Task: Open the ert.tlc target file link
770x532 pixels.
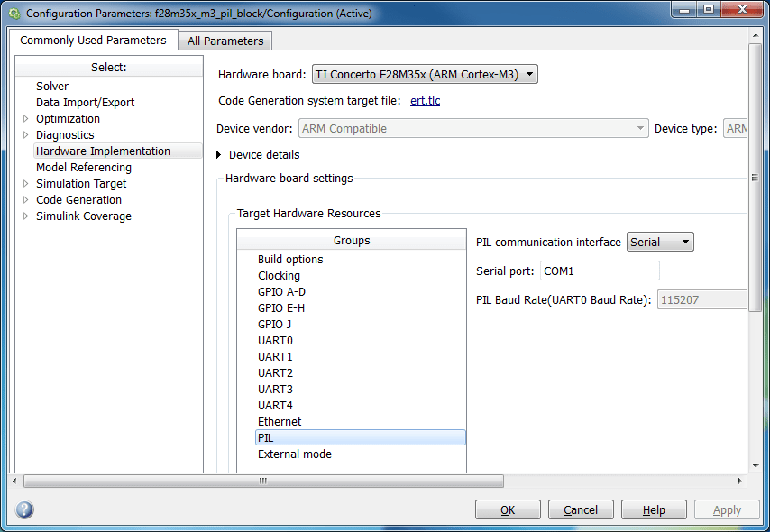Action: pyautogui.click(x=425, y=101)
